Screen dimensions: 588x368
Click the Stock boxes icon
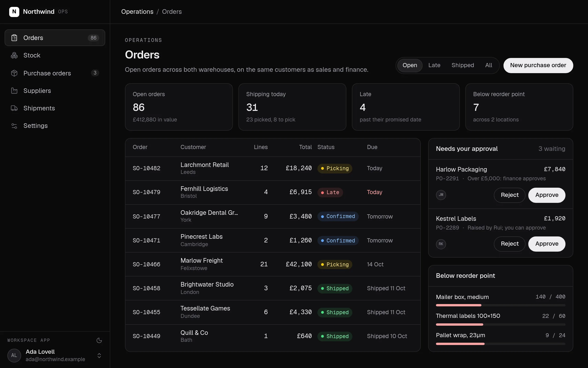14,55
